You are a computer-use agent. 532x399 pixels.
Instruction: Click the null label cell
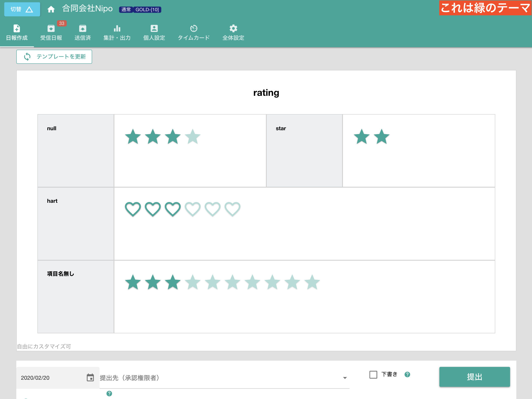76,151
